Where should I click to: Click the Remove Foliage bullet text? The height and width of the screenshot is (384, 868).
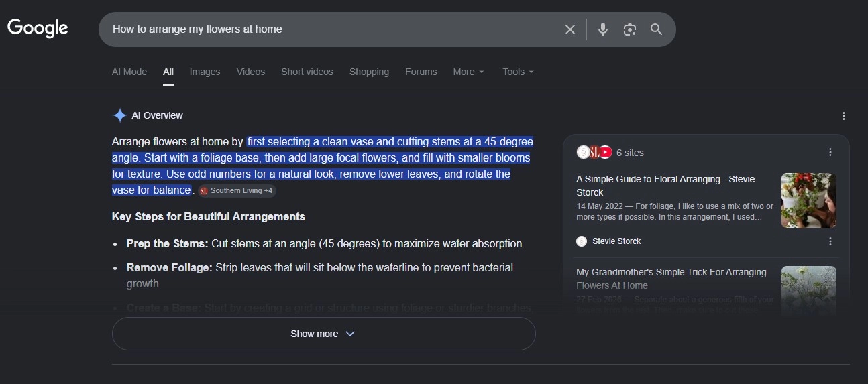[x=320, y=275]
